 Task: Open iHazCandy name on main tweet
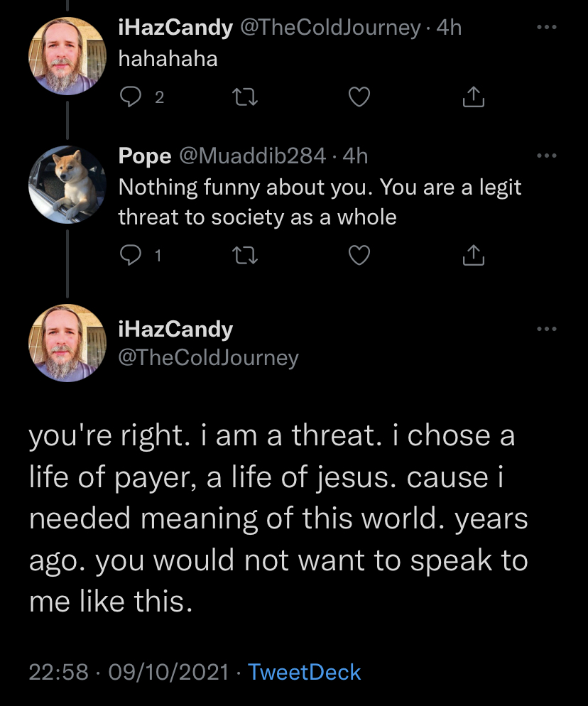pyautogui.click(x=175, y=329)
